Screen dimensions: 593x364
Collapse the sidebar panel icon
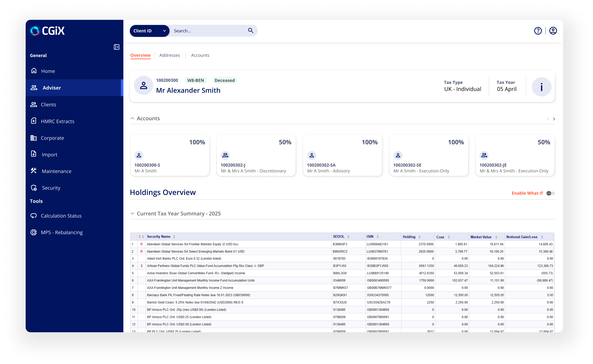[117, 47]
